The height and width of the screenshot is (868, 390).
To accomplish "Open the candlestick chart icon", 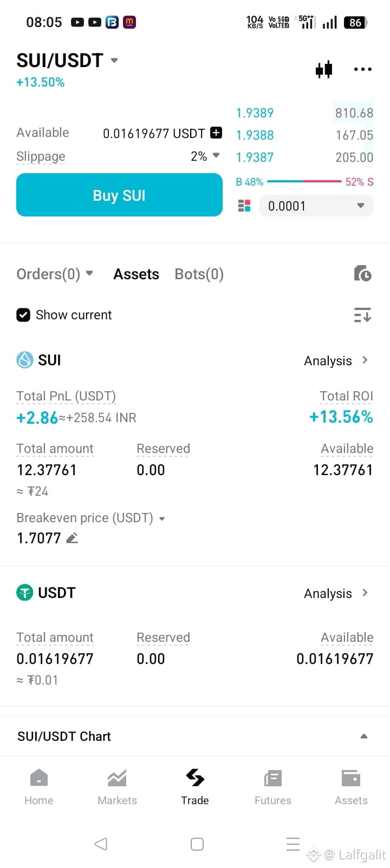I will (324, 69).
